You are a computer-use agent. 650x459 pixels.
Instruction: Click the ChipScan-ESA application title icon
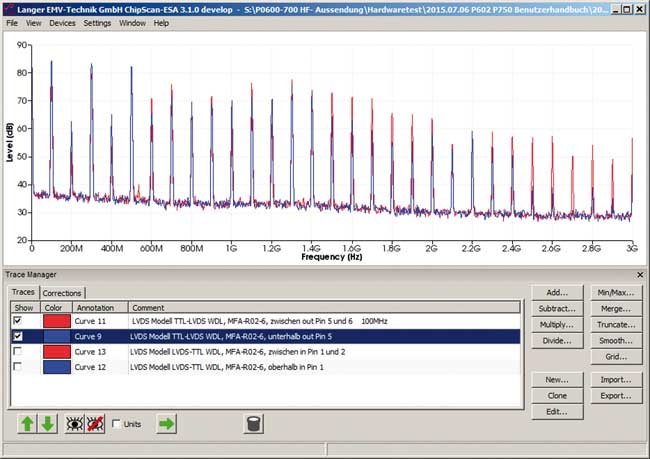click(8, 8)
